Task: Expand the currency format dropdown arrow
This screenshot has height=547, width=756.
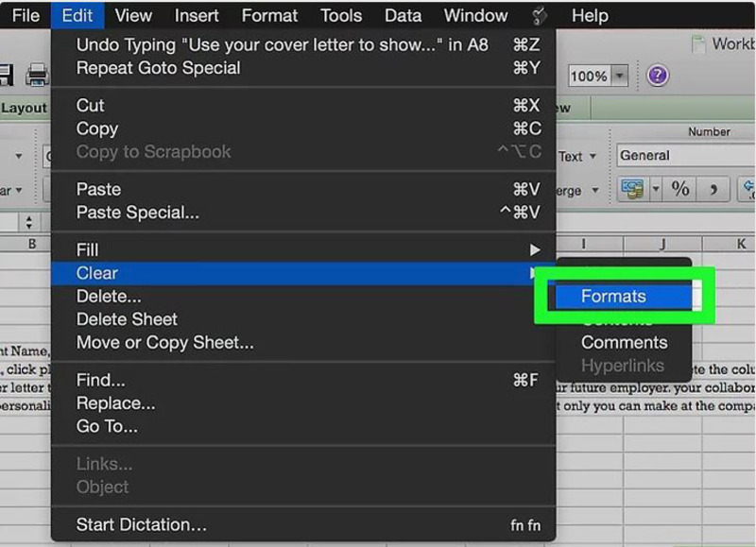Action: [656, 189]
